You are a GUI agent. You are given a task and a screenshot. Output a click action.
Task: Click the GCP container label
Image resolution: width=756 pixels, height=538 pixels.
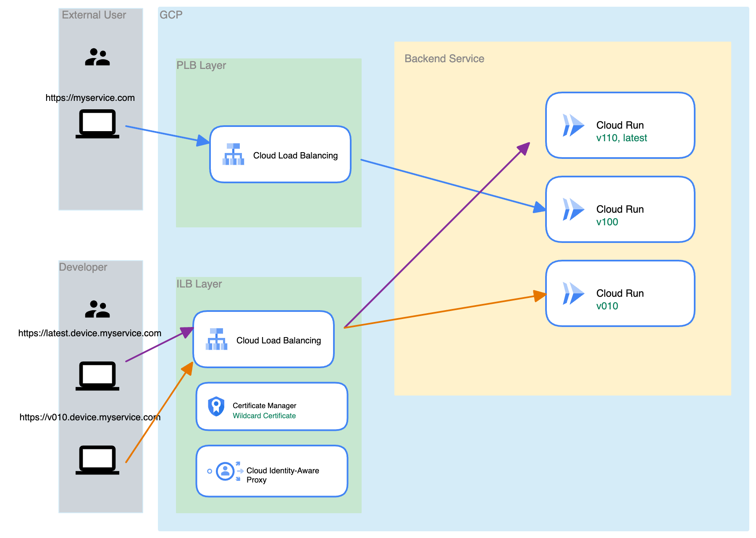pyautogui.click(x=171, y=15)
